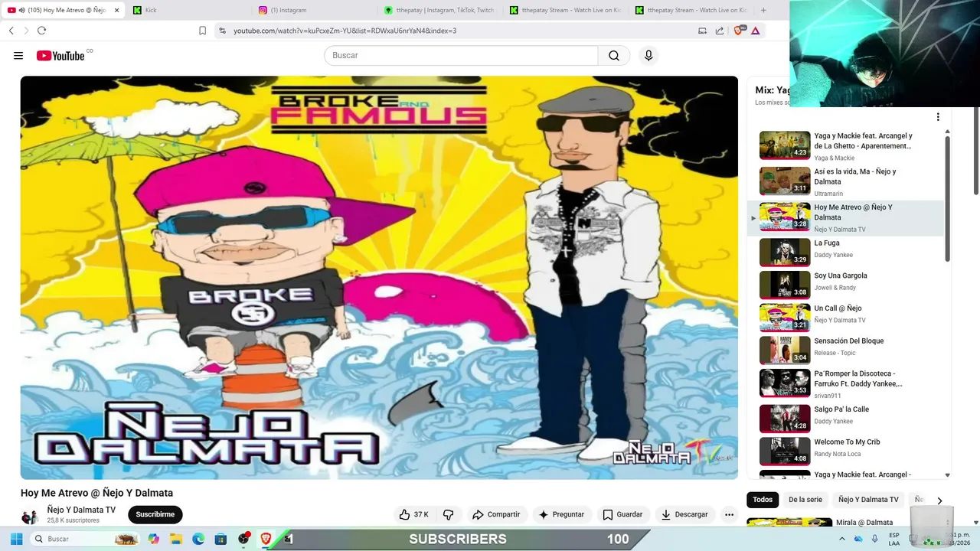Screen dimensions: 980x551
Task: Start voice search with the microphone icon
Action: [648, 56]
